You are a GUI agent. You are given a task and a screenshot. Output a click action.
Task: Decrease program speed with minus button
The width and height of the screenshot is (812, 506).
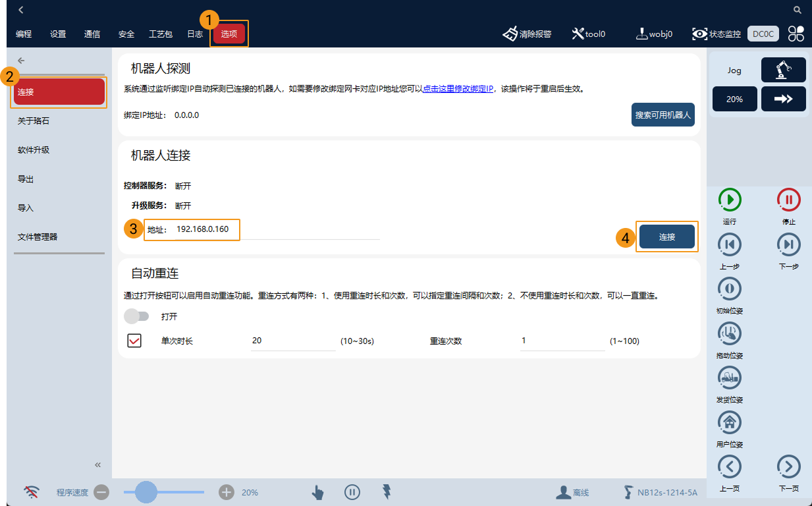(101, 492)
